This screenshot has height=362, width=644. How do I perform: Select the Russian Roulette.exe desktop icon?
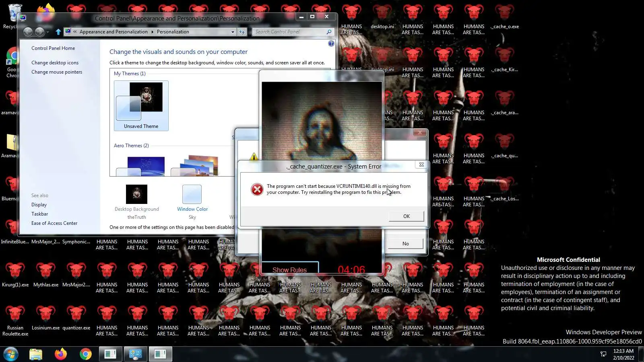[x=15, y=321]
